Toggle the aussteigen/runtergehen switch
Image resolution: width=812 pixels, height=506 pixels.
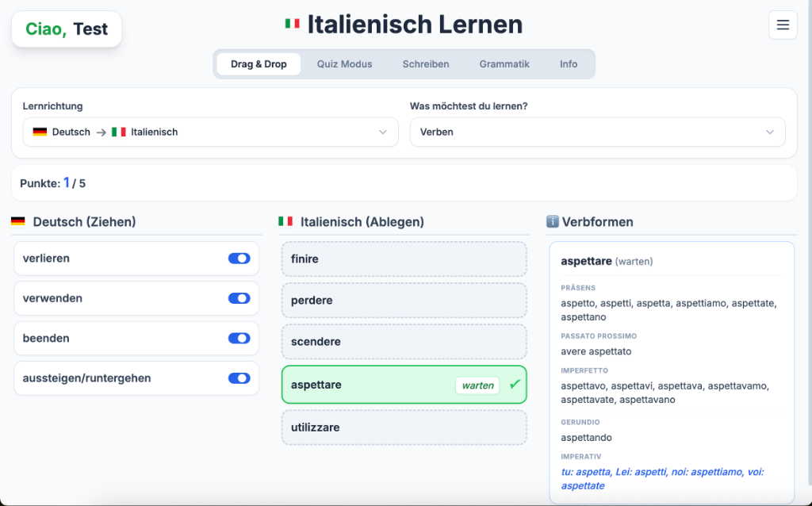point(239,378)
